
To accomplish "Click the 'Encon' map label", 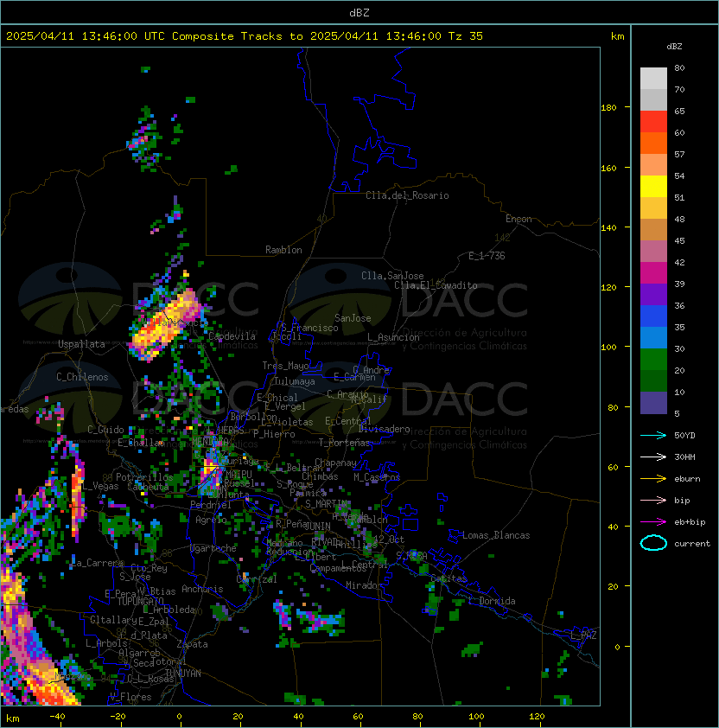I will click(x=519, y=219).
